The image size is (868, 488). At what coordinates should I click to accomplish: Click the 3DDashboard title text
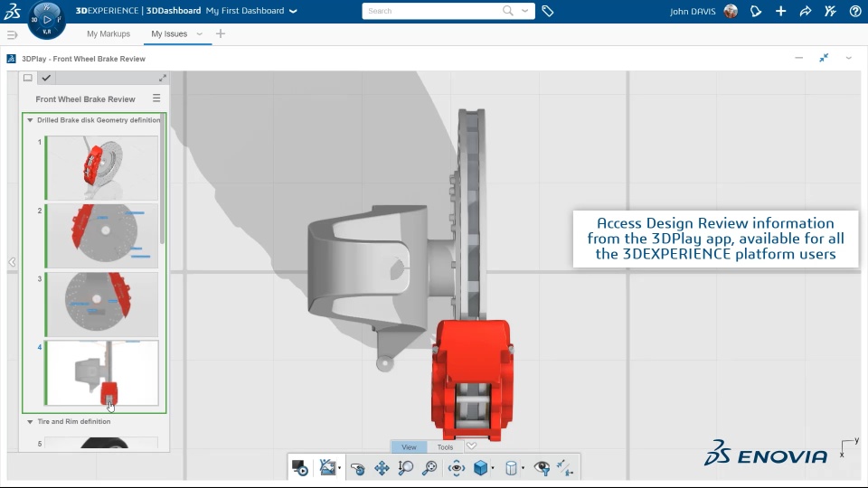tap(174, 11)
